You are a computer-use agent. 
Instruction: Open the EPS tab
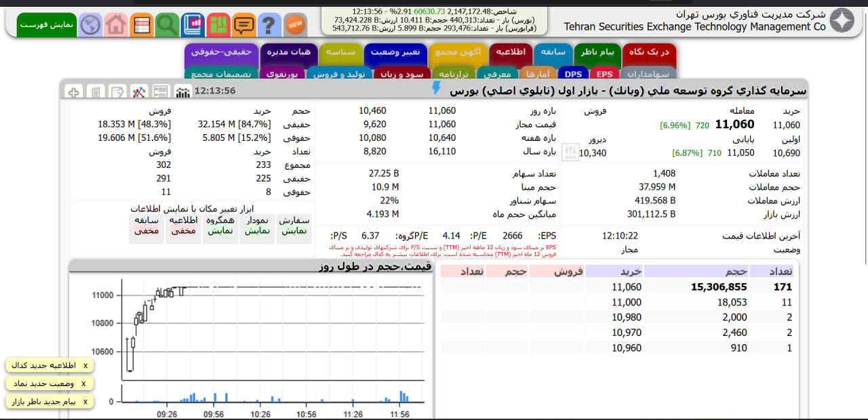[604, 74]
